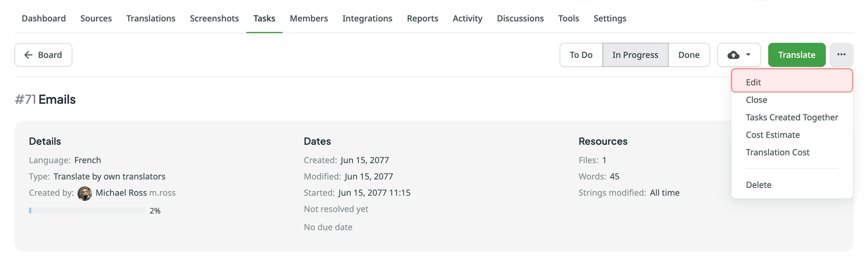Go to the Reports tab

[422, 18]
